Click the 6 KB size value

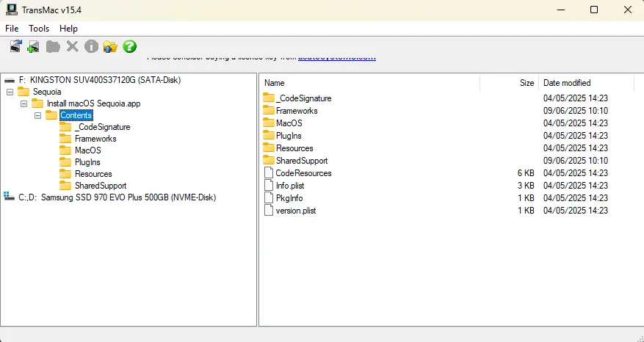click(526, 173)
